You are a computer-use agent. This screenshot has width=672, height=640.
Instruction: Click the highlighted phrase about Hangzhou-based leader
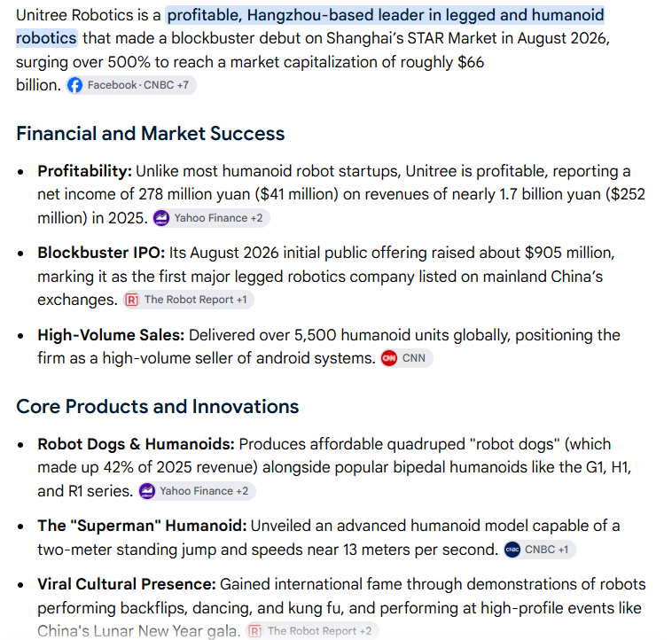(x=310, y=27)
